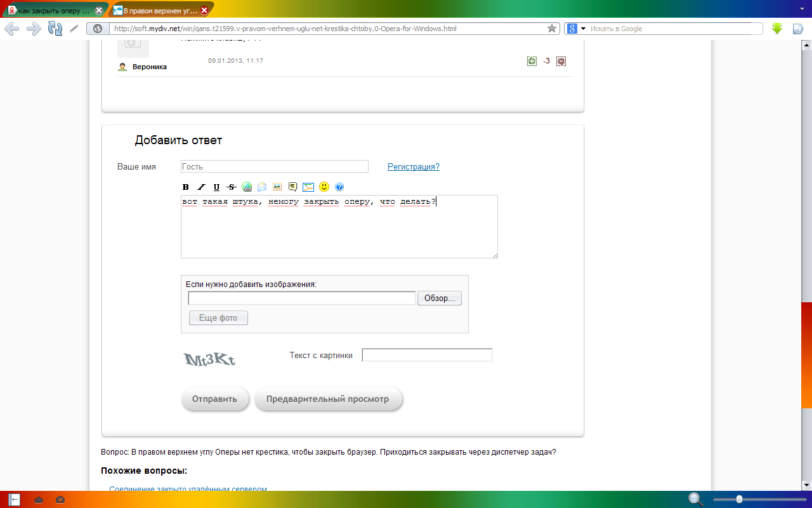Click inside the answer text area
The image size is (812, 508).
(339, 227)
